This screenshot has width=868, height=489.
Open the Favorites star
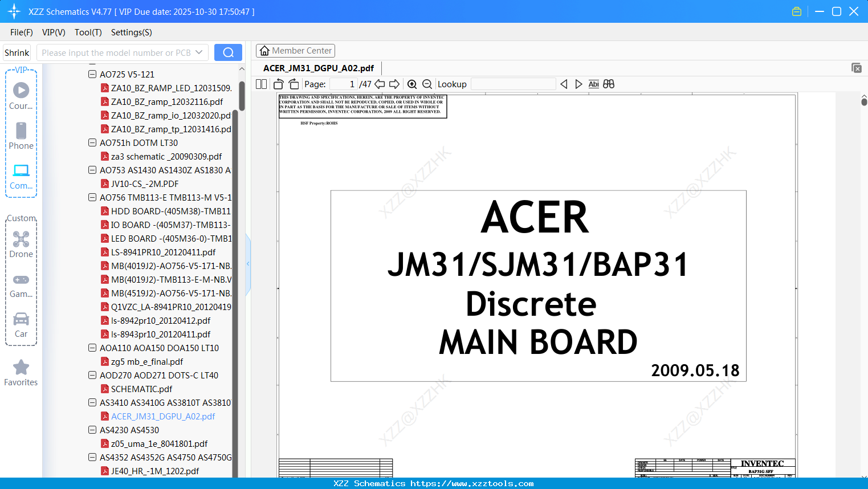pyautogui.click(x=21, y=373)
